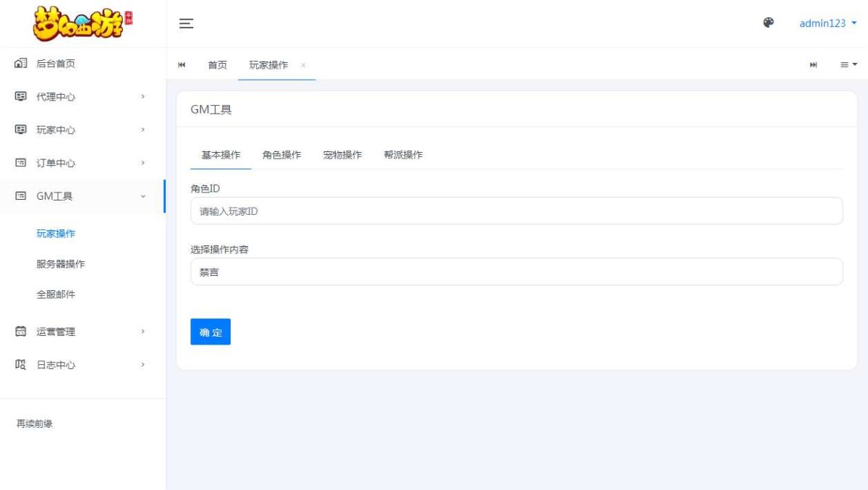Click the 再续前缘 text in sidebar
Screen dimensions: 868x490
34,423
